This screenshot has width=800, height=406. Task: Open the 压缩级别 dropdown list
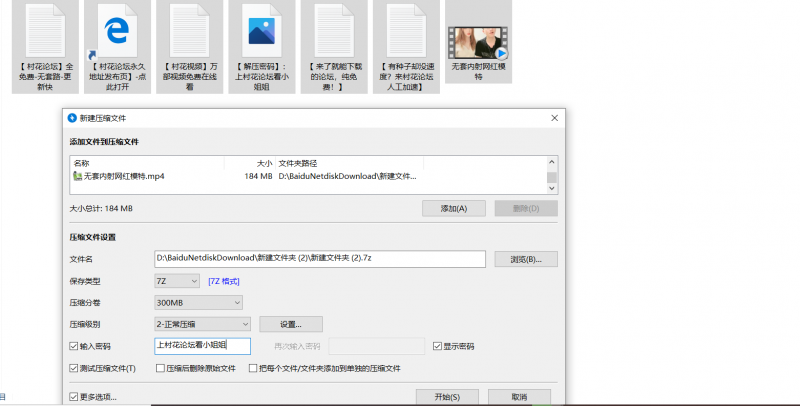[202, 324]
